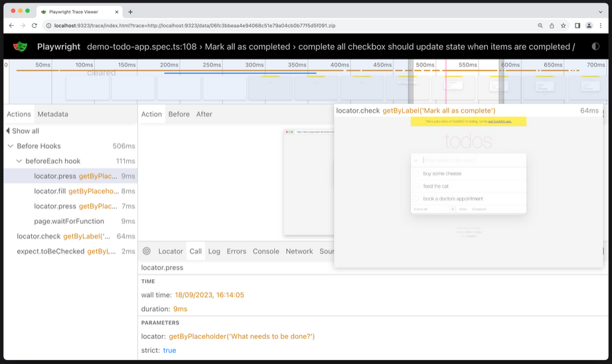612x364 pixels.
Task: Open the Network tab
Action: point(299,251)
